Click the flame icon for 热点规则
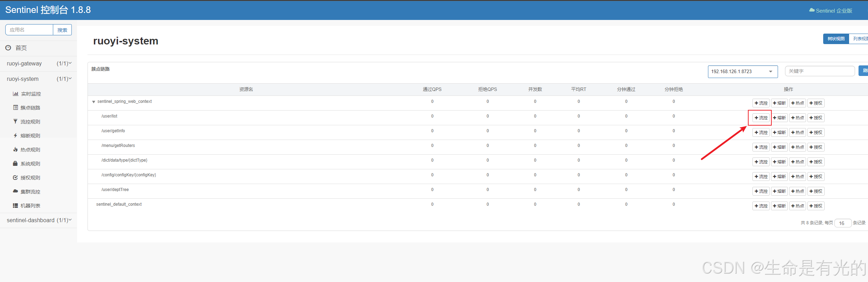The width and height of the screenshot is (868, 282). [x=15, y=149]
